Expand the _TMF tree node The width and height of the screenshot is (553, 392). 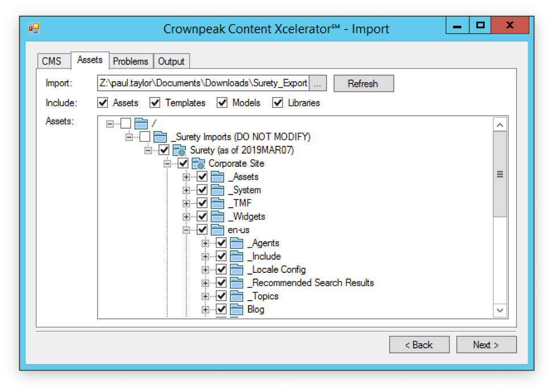(x=186, y=204)
